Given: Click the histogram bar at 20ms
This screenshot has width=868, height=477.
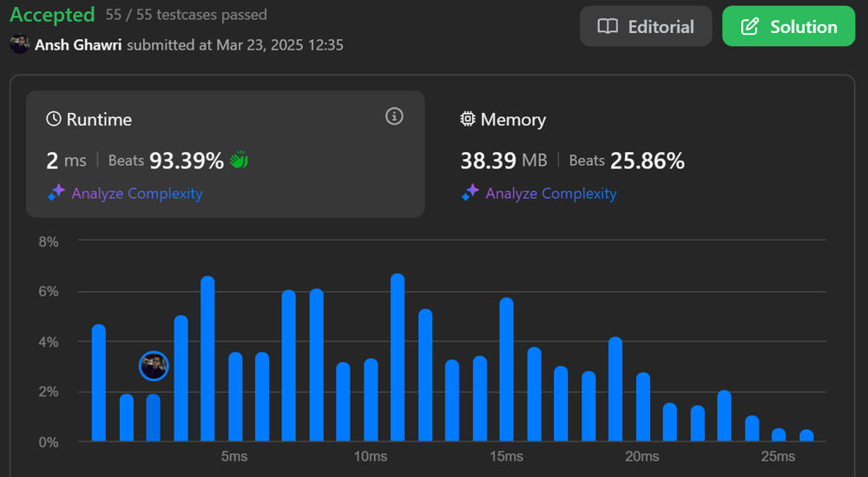Looking at the screenshot, I should (643, 407).
